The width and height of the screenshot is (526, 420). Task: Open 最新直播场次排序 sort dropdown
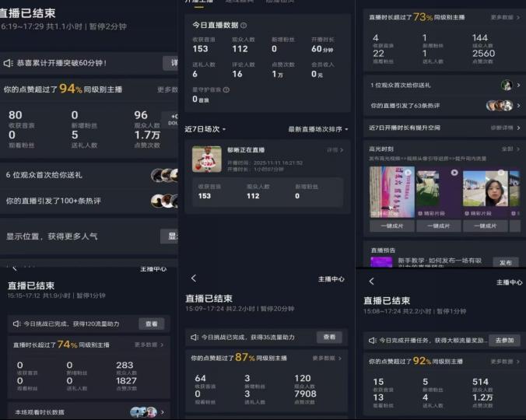coord(318,129)
